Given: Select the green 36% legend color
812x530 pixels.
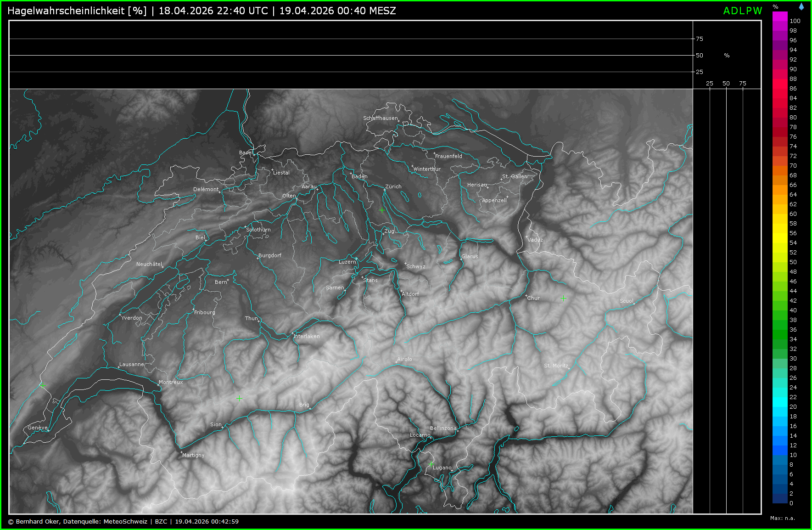Looking at the screenshot, I should coord(780,330).
